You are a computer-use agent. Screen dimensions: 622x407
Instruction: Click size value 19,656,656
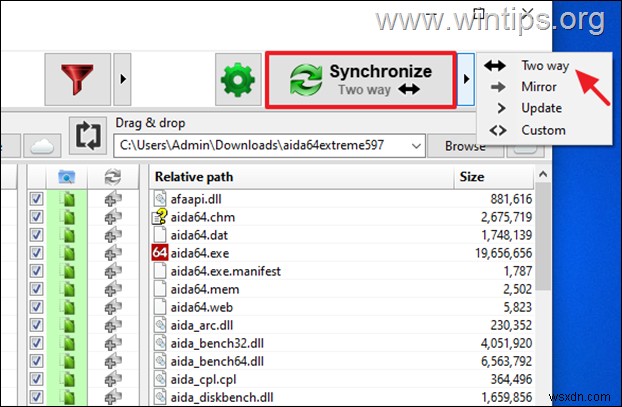(503, 253)
